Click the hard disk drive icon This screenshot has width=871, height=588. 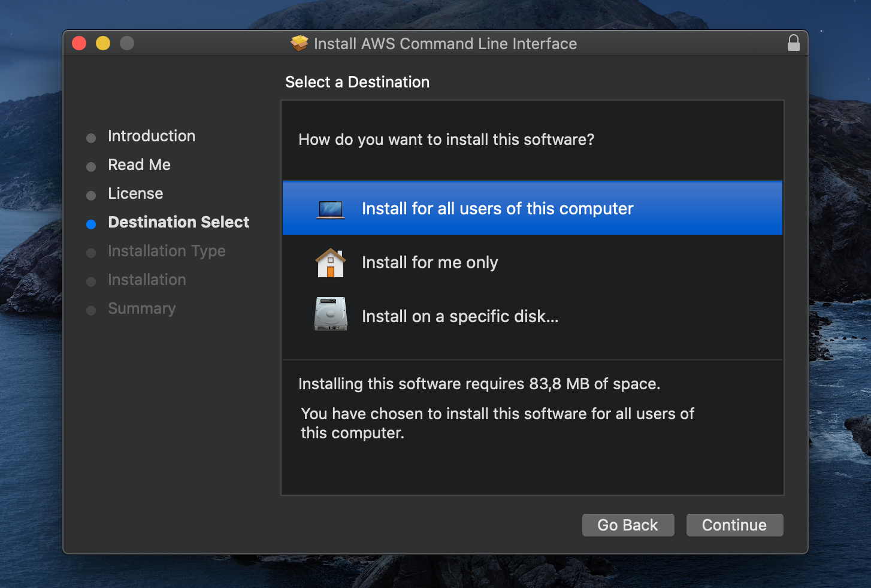(331, 314)
